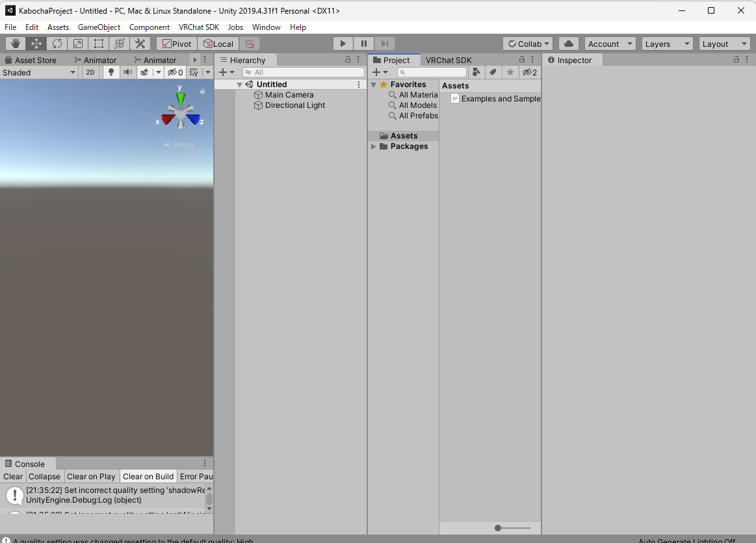
Task: Open the cloud services icon
Action: coord(568,44)
